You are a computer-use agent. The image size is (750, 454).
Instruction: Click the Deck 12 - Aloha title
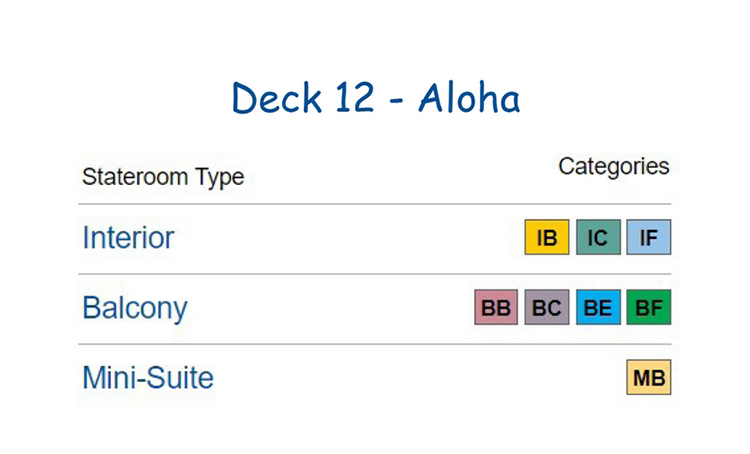click(x=375, y=98)
